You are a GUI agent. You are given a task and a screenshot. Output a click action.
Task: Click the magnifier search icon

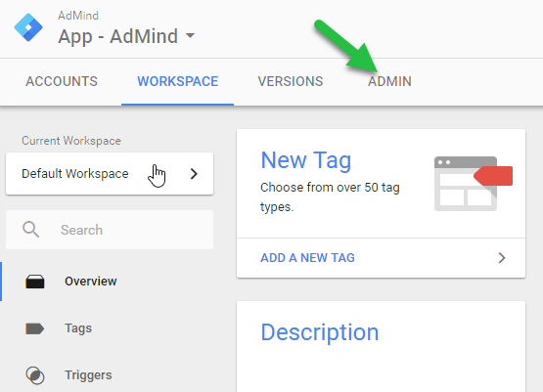coord(31,230)
